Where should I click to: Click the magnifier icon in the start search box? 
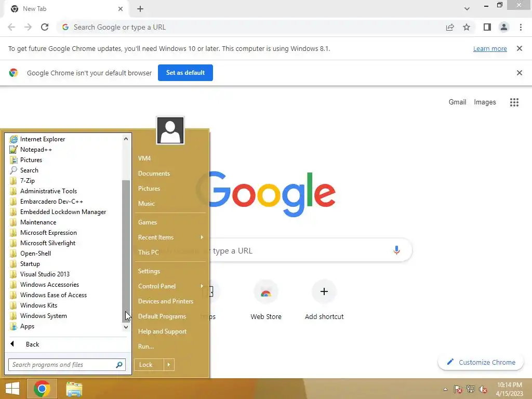[119, 365]
